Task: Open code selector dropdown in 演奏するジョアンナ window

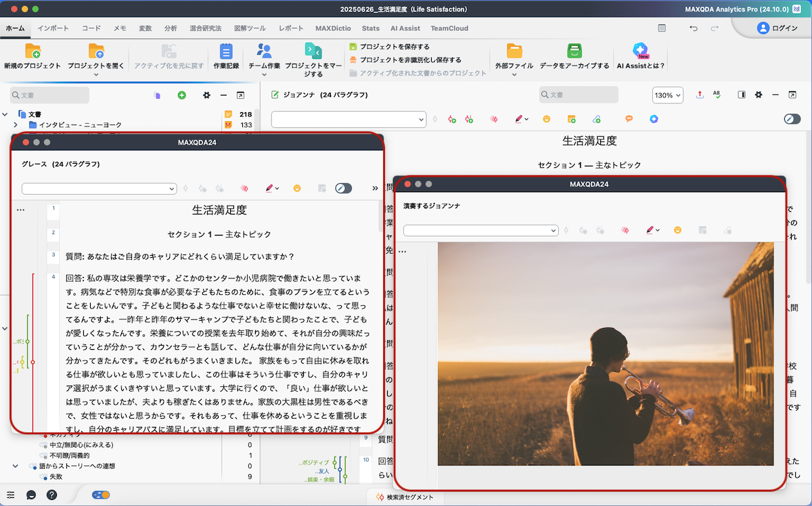Action: pyautogui.click(x=481, y=230)
